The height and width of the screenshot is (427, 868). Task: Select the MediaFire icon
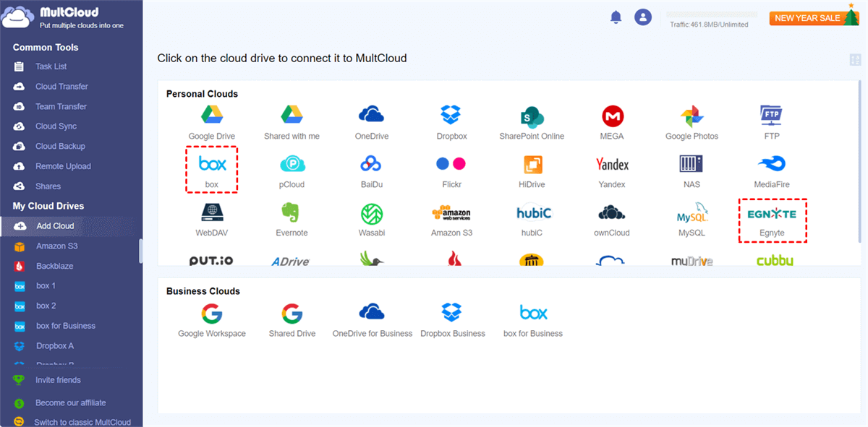(771, 163)
